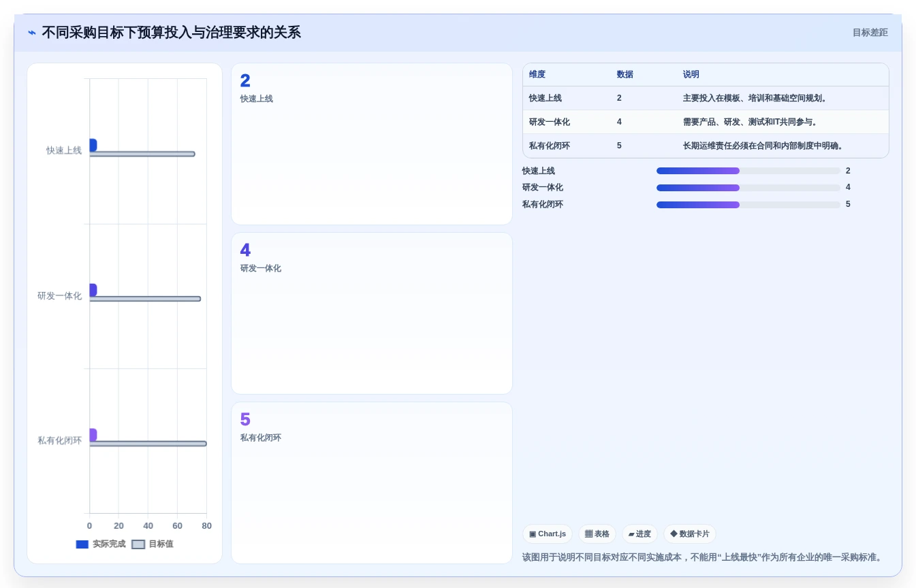Open the data card showing 2
916x588 pixels.
coord(372,144)
